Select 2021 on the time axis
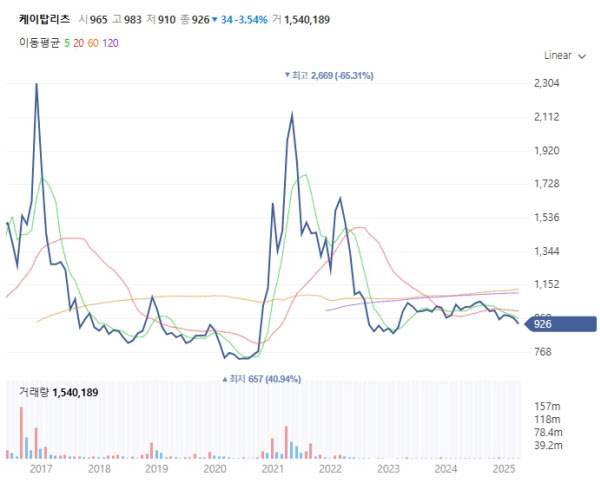Viewport: 600px width, 489px height. 272,468
